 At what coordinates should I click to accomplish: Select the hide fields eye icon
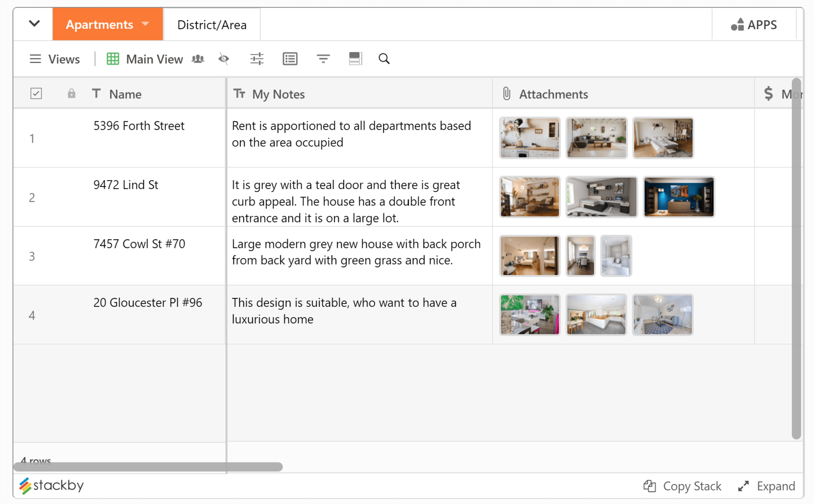223,58
